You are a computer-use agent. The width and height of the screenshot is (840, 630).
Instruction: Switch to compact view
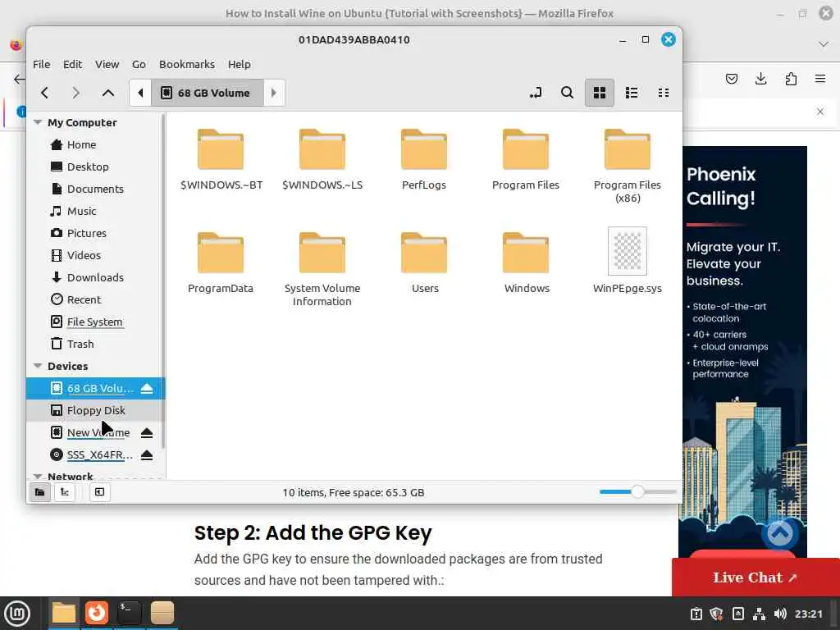[x=663, y=93]
